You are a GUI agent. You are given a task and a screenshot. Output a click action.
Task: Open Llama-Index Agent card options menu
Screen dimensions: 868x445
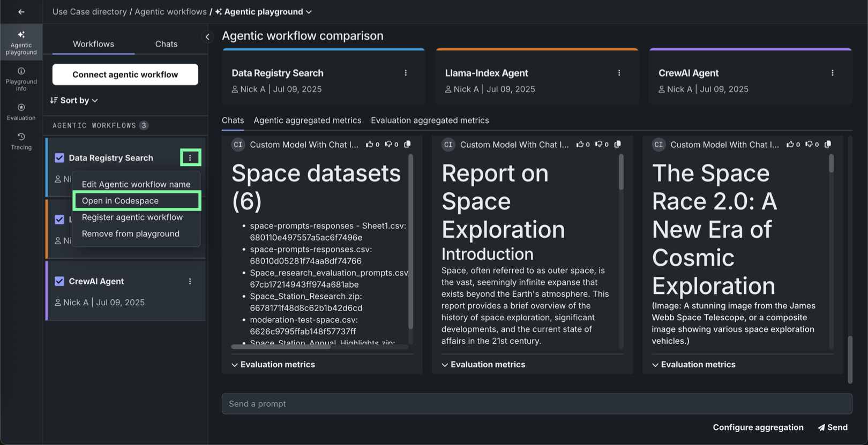point(619,73)
